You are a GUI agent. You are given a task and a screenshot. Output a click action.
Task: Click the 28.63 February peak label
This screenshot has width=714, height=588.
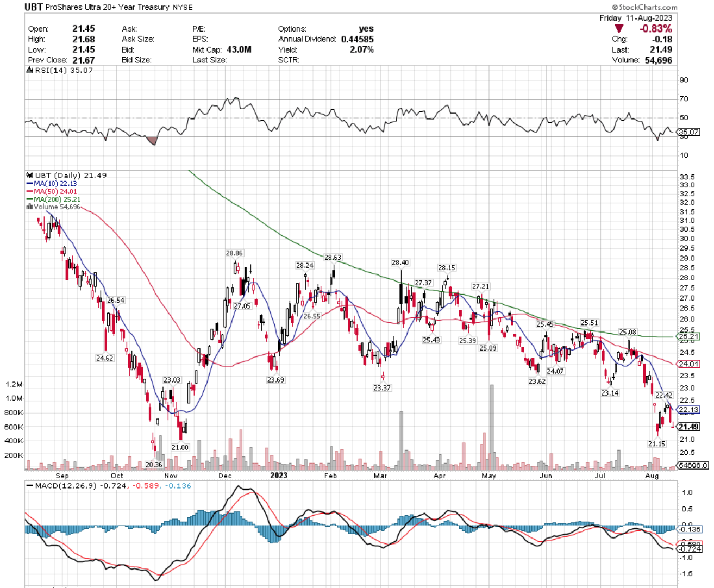[333, 258]
